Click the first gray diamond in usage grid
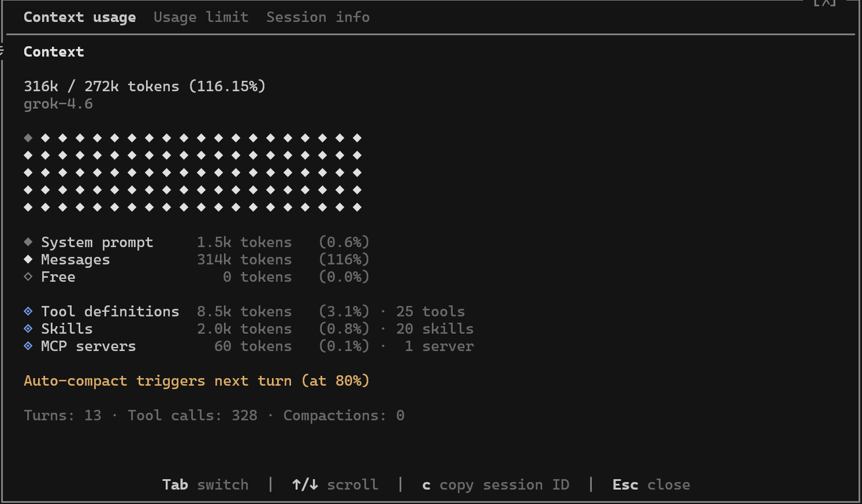862x504 pixels. [x=28, y=138]
